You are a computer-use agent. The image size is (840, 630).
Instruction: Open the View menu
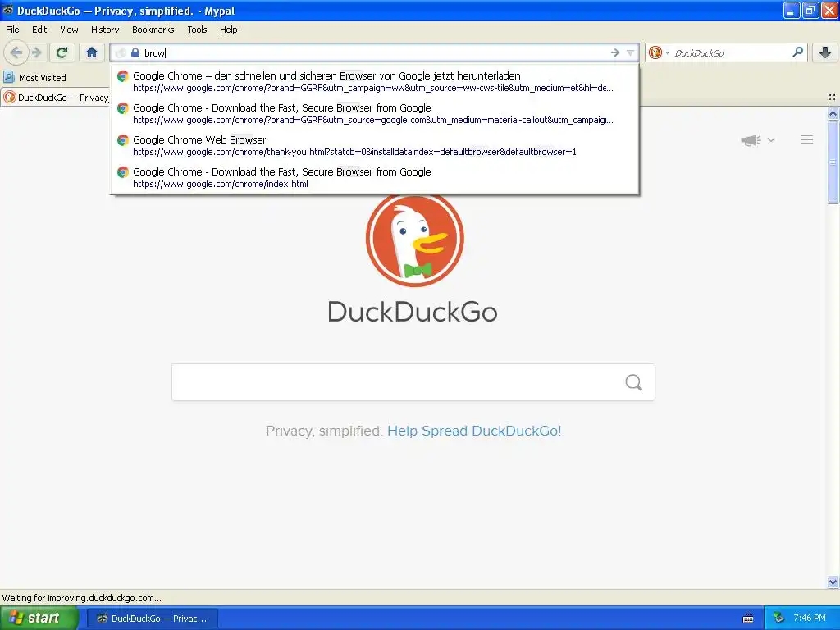pos(69,30)
